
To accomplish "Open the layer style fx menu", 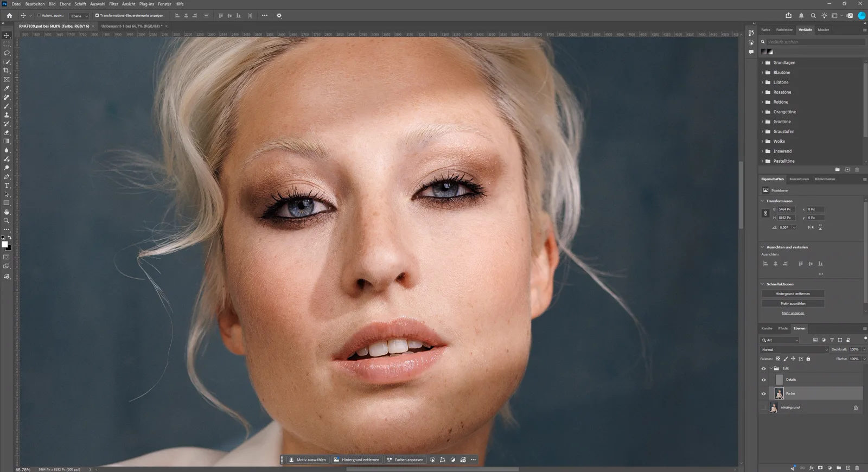I will click(x=812, y=468).
